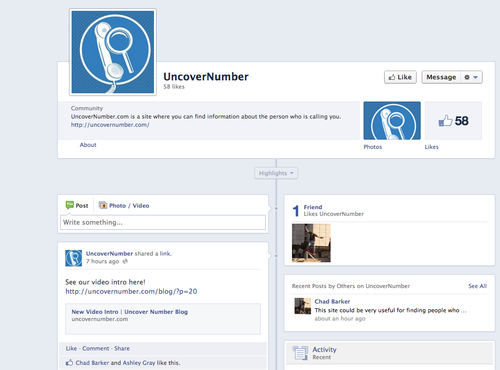Click the 7 hours ago timestamp
Image resolution: width=500 pixels, height=370 pixels.
click(102, 261)
